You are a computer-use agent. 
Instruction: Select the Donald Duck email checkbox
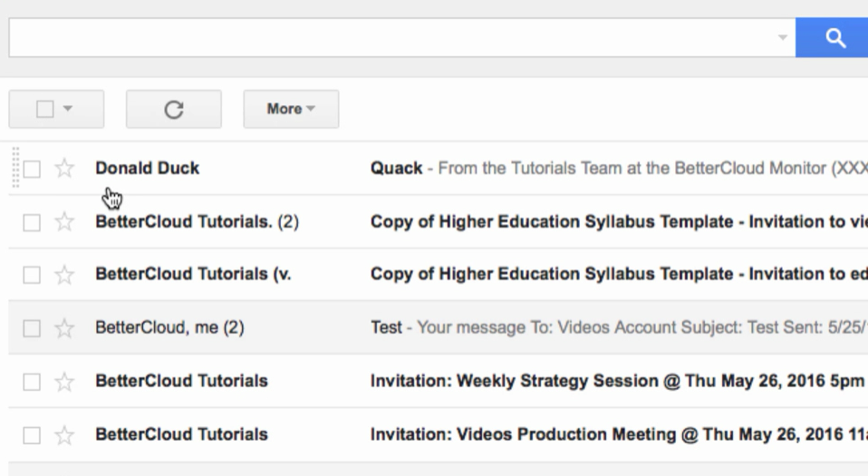pyautogui.click(x=32, y=169)
